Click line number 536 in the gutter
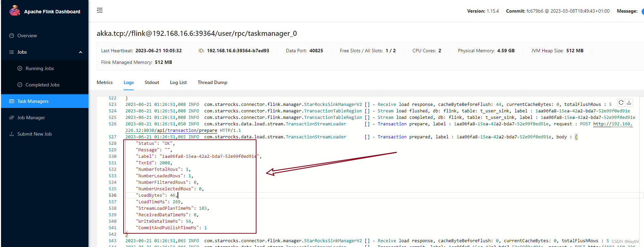The width and height of the screenshot is (644, 247). click(112, 195)
